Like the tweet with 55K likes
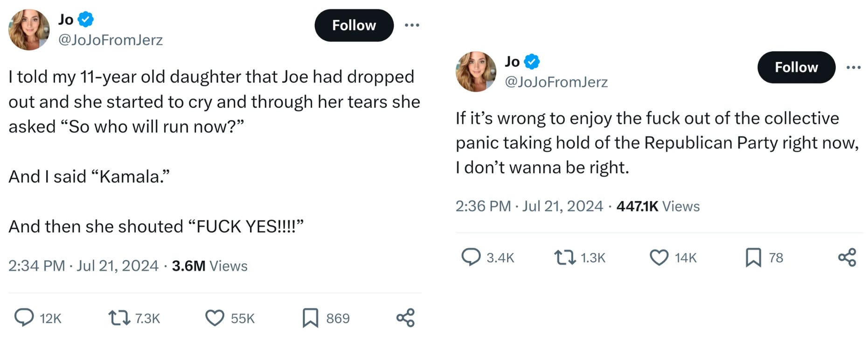 [x=215, y=318]
